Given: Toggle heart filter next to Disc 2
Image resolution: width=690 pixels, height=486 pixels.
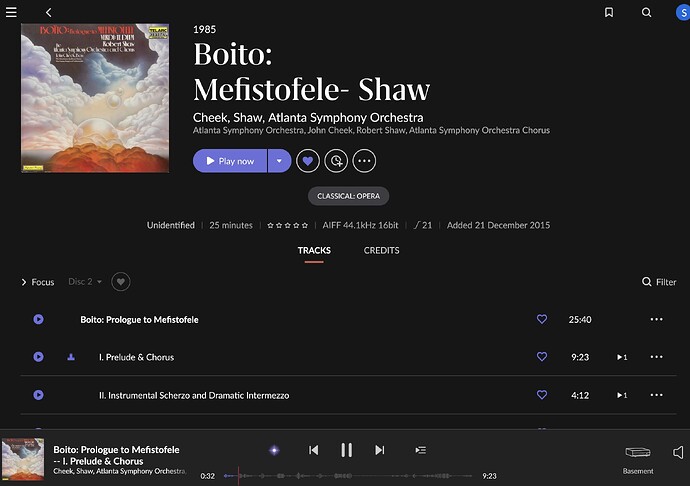Looking at the screenshot, I should (x=121, y=282).
